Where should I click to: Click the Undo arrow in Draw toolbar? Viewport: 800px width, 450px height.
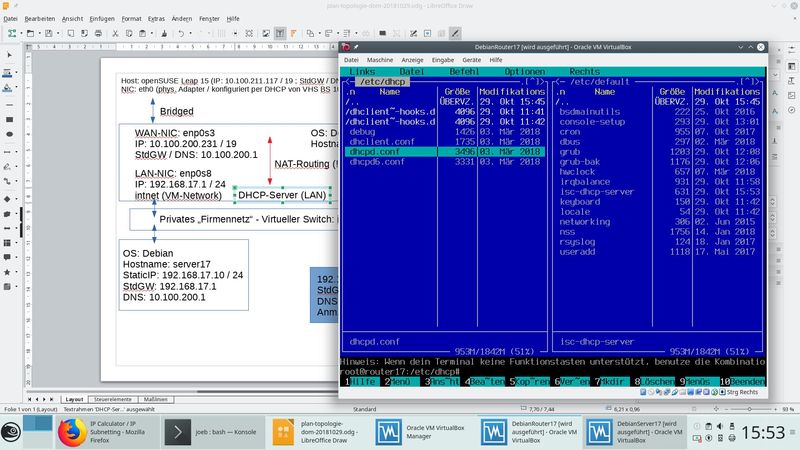click(x=181, y=33)
